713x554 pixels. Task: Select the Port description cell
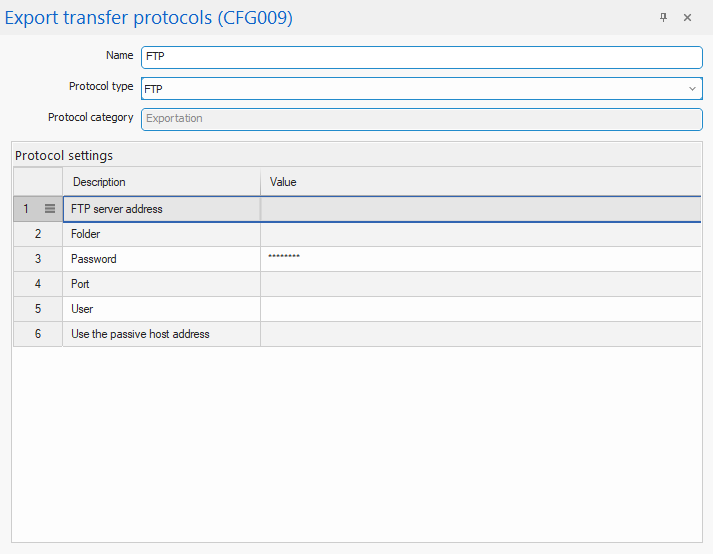(160, 284)
